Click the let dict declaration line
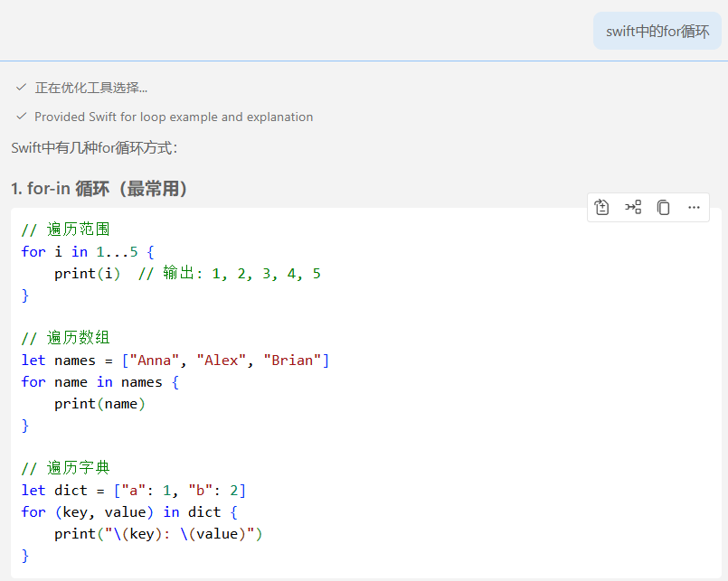This screenshot has height=581, width=728. point(133,490)
